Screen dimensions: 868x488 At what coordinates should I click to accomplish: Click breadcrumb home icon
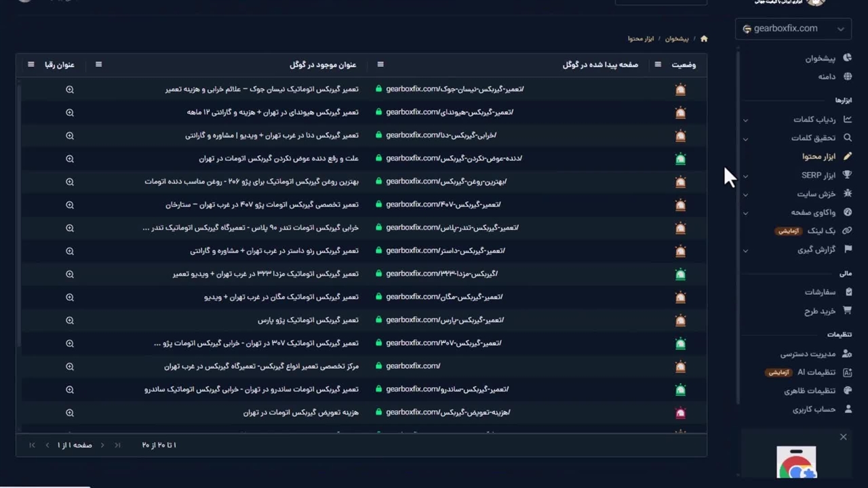(704, 39)
